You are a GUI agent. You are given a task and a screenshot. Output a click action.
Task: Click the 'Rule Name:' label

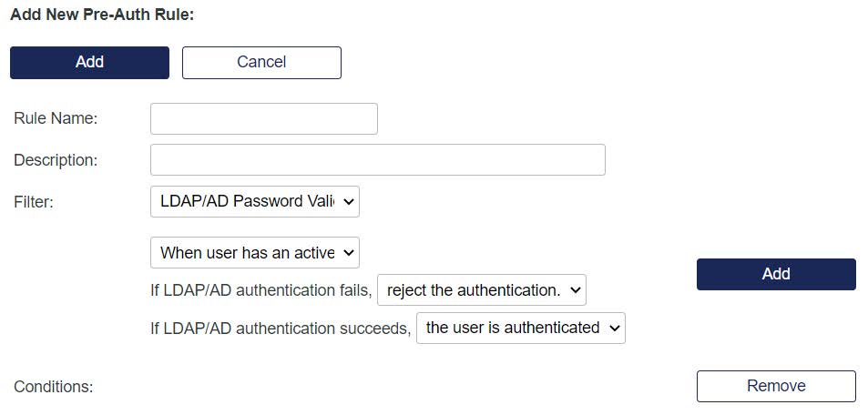tap(56, 118)
